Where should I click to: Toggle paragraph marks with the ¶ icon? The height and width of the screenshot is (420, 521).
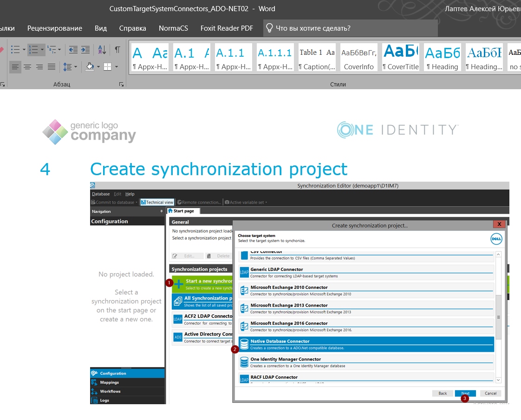tap(117, 49)
